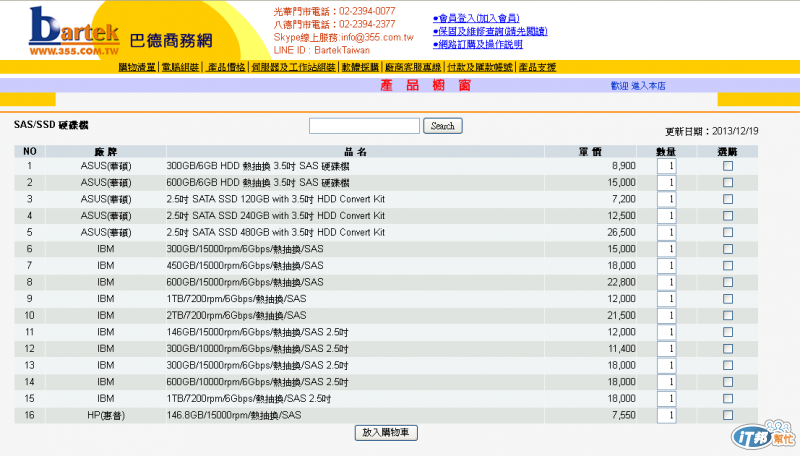Click the HP(惠普) brand cell
The image size is (800, 456).
(106, 415)
